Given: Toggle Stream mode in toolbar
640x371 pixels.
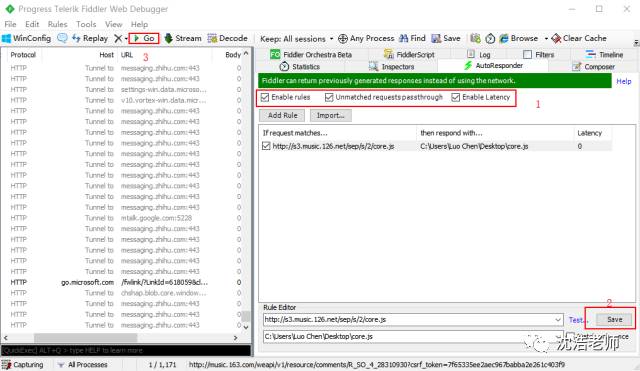Looking at the screenshot, I should click(183, 38).
